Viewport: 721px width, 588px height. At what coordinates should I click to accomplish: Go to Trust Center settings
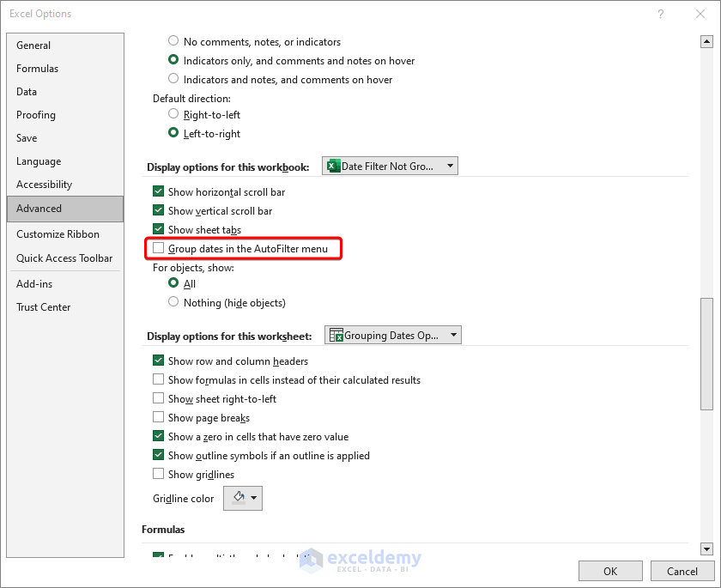tap(44, 307)
